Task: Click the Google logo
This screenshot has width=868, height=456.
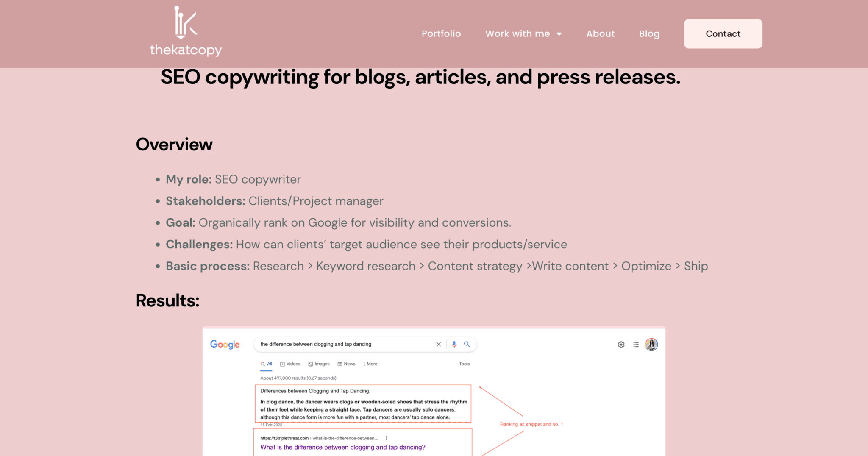Action: pos(225,345)
